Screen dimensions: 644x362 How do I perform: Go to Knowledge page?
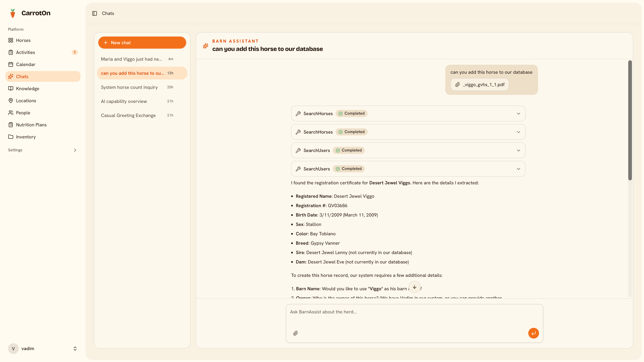tap(43, 88)
